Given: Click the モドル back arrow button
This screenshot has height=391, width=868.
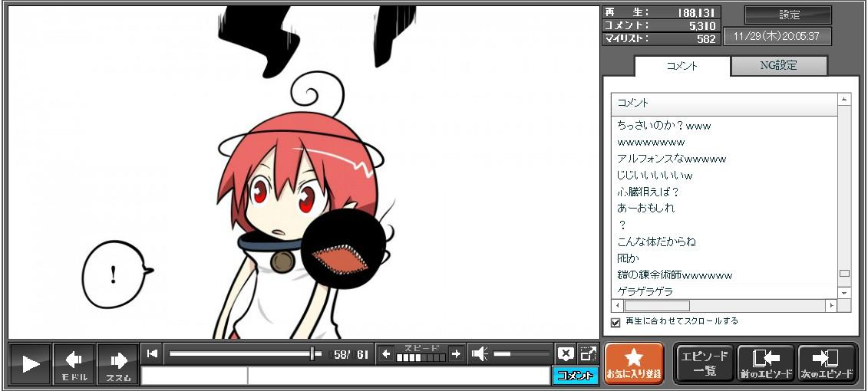Looking at the screenshot, I should (74, 363).
